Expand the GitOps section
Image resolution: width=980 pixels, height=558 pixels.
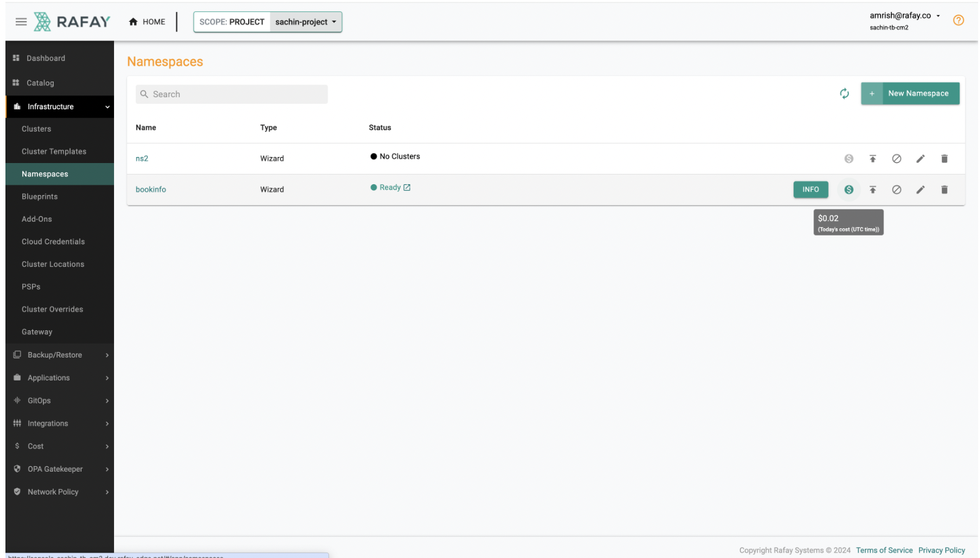click(x=60, y=400)
